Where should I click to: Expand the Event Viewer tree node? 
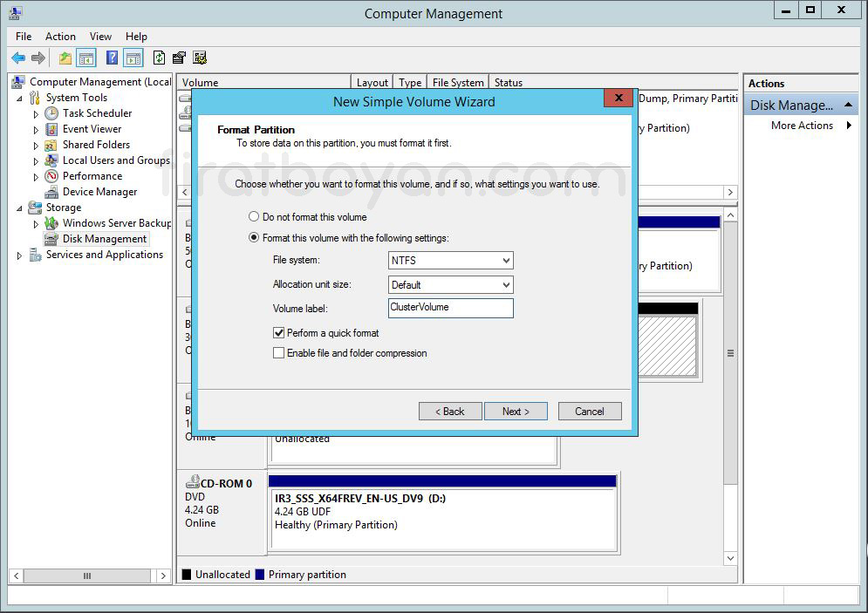click(x=36, y=130)
